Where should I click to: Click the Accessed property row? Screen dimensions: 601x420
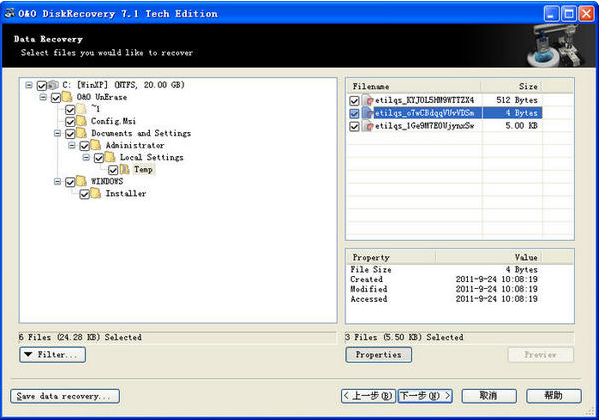coord(444,299)
